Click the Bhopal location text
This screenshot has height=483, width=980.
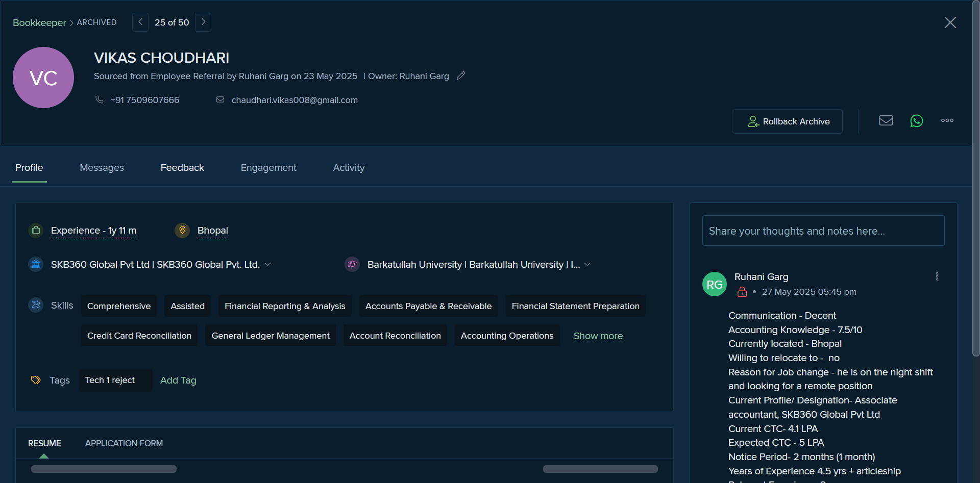pos(213,231)
